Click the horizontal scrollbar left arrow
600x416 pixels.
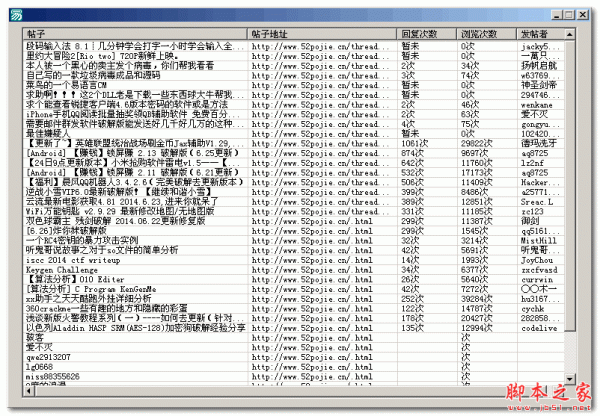pos(29,391)
